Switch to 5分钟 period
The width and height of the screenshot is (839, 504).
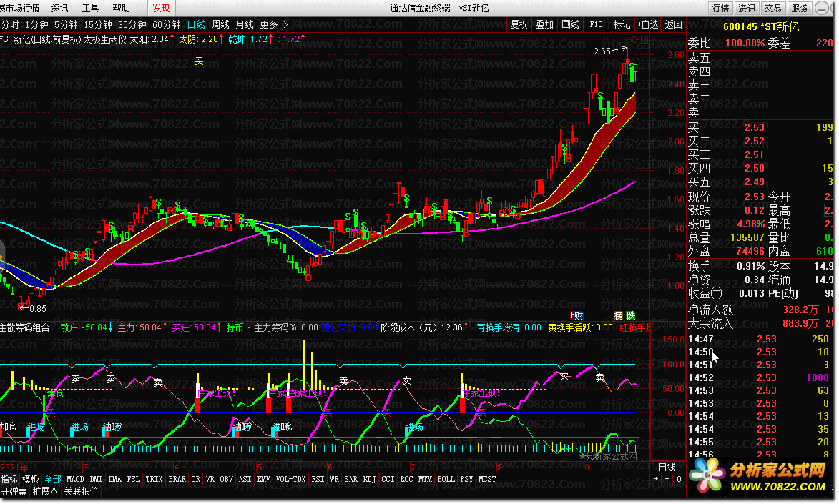[66, 24]
